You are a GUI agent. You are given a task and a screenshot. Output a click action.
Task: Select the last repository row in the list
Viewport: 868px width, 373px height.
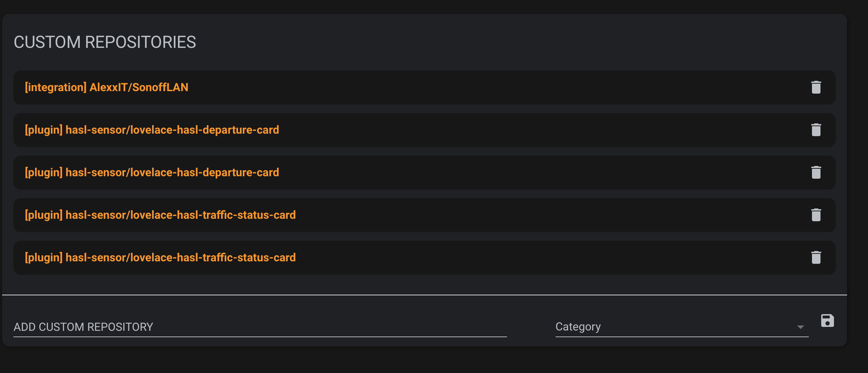point(160,257)
